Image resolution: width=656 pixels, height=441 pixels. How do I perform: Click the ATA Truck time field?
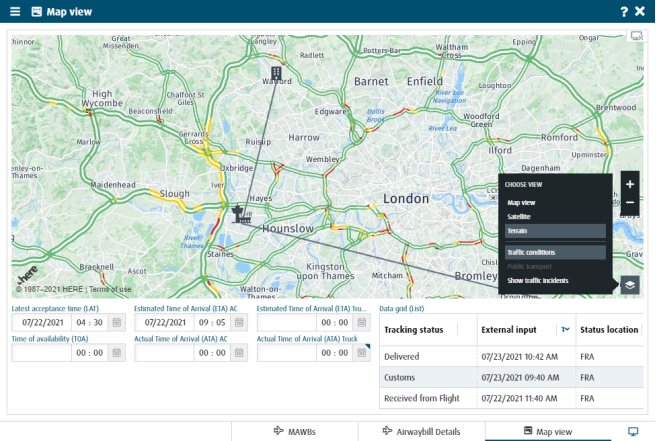(x=335, y=353)
